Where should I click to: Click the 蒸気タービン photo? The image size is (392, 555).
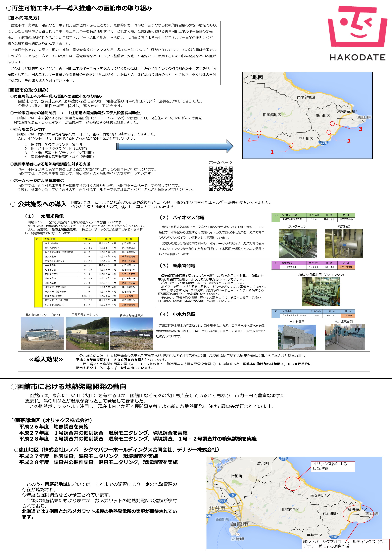(298, 243)
